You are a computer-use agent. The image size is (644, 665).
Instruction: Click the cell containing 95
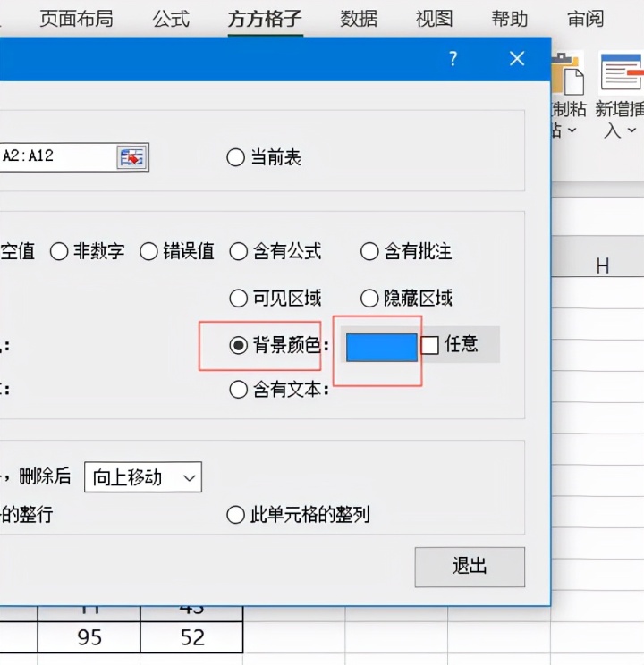(89, 637)
